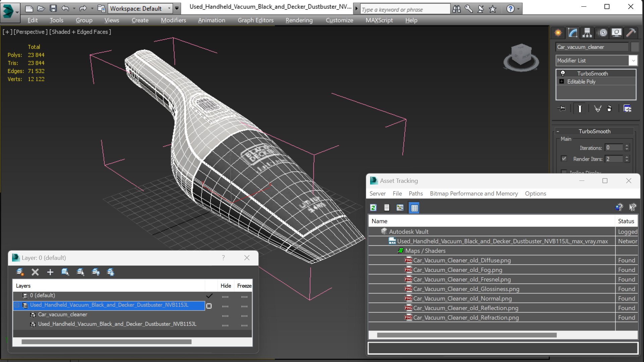The image size is (644, 362).
Task: Collapse the TurboSmooth rollout header
Action: pos(594,131)
